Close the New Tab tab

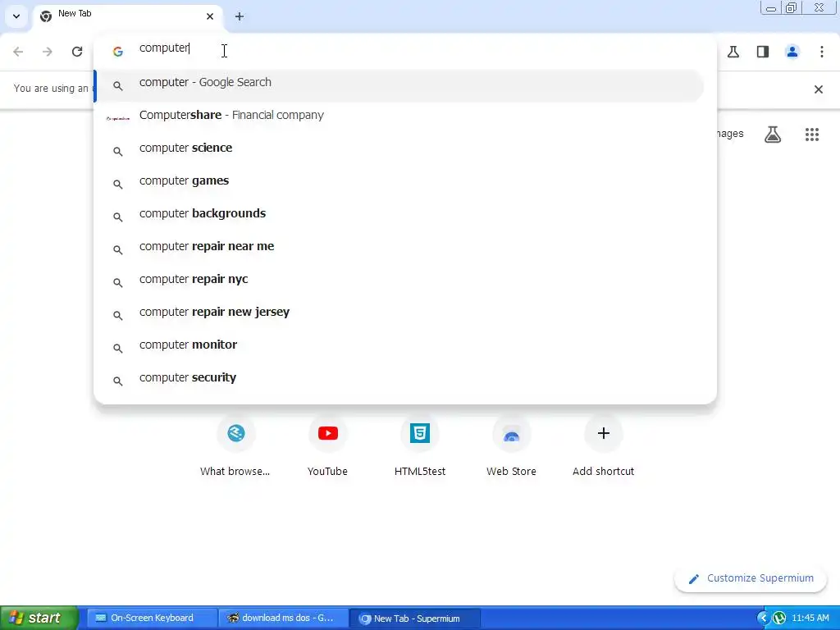(210, 16)
